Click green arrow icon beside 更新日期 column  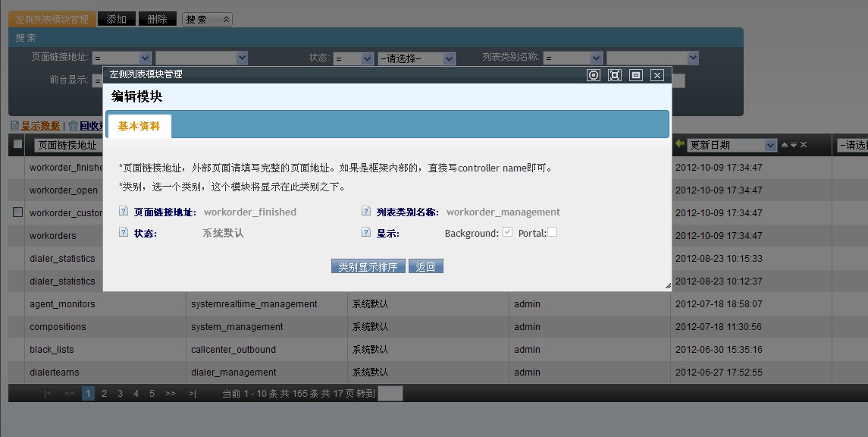click(680, 144)
